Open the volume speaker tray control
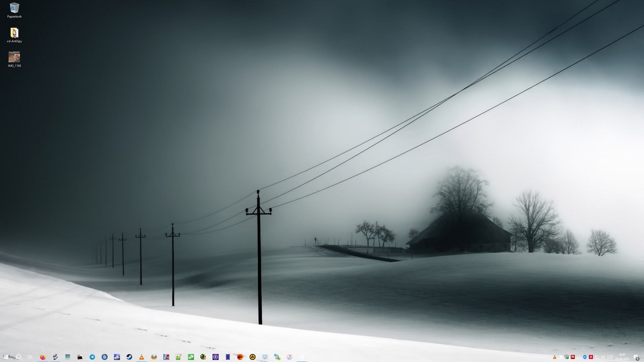The height and width of the screenshot is (362, 644). [x=603, y=357]
